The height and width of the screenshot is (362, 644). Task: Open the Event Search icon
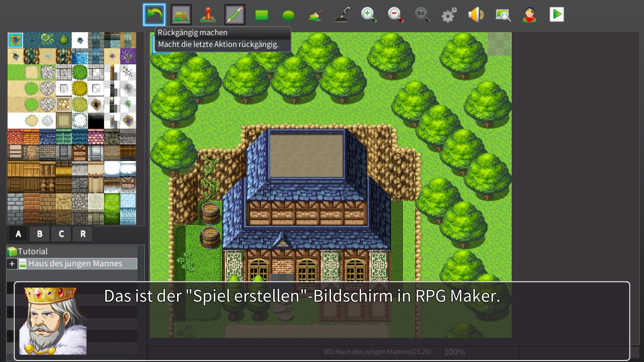click(x=503, y=15)
